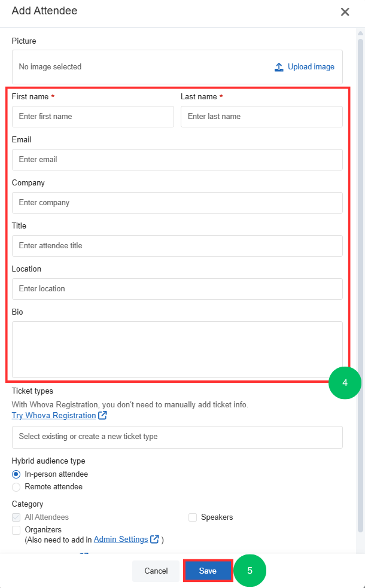Open the ticket type selection dropdown
The image size is (365, 588).
pos(177,437)
